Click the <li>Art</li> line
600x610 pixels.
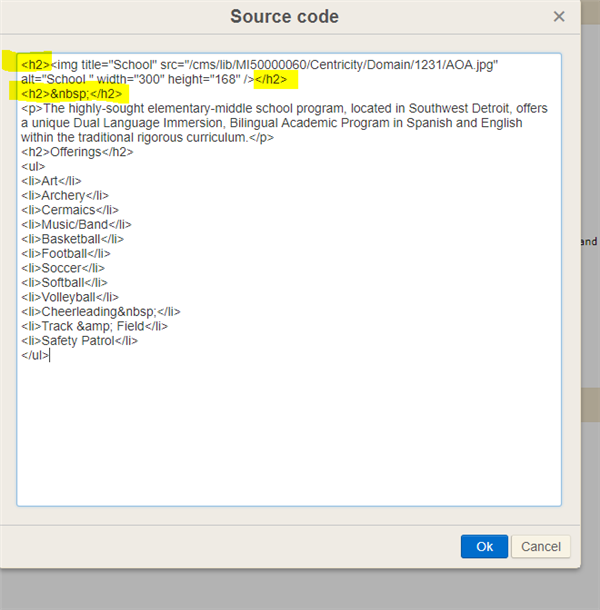[x=51, y=181]
